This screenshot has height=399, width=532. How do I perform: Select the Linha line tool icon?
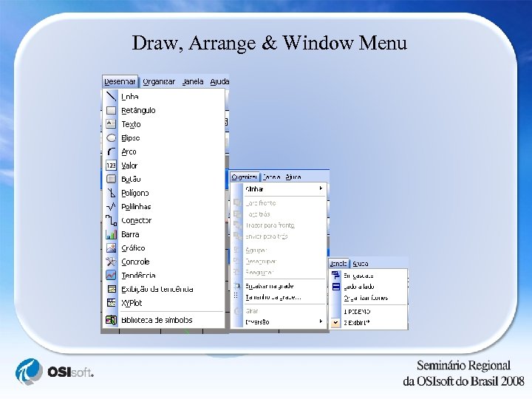[x=111, y=96]
